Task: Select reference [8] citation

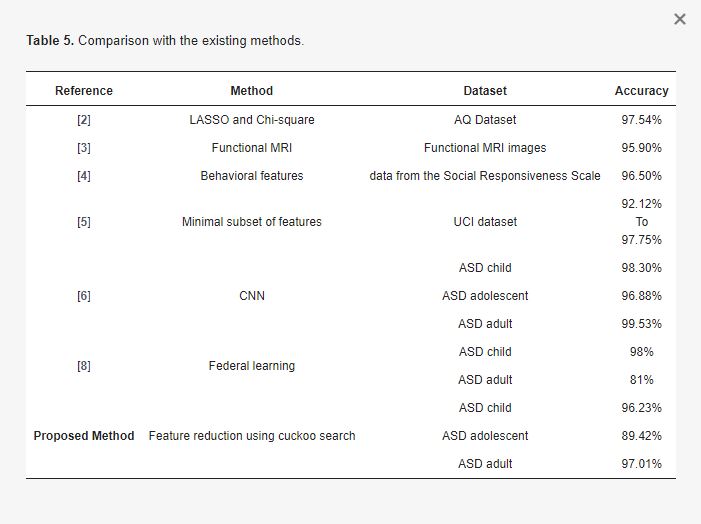Action: tap(84, 366)
